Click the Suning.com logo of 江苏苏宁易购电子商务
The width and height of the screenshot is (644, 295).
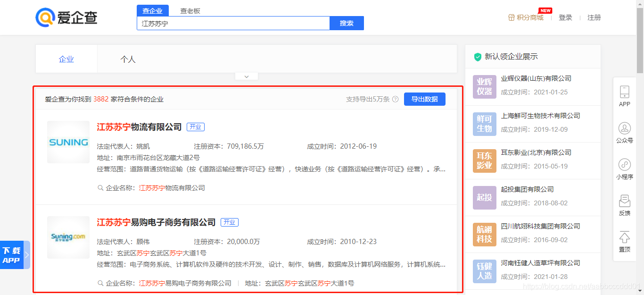tap(68, 237)
